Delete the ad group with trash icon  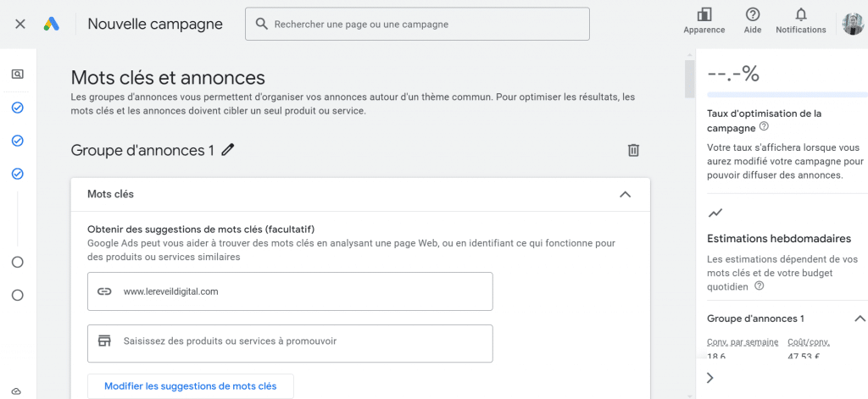pyautogui.click(x=634, y=150)
